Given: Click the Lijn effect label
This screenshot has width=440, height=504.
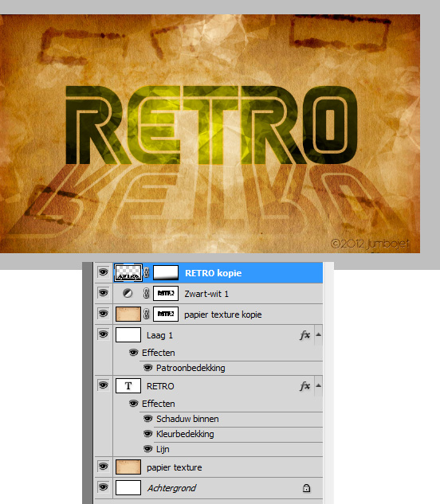Looking at the screenshot, I should [x=163, y=449].
